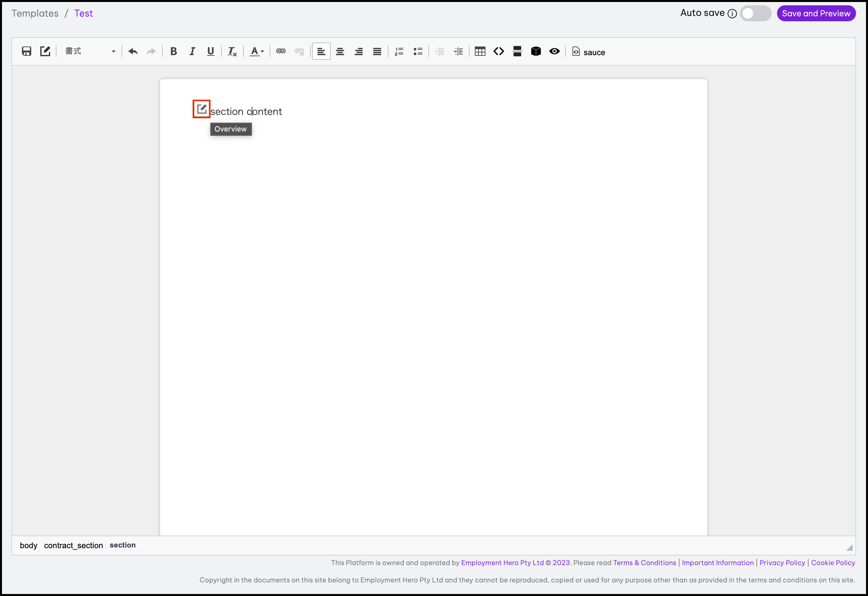
Task: Select the Save document icon
Action: [26, 51]
